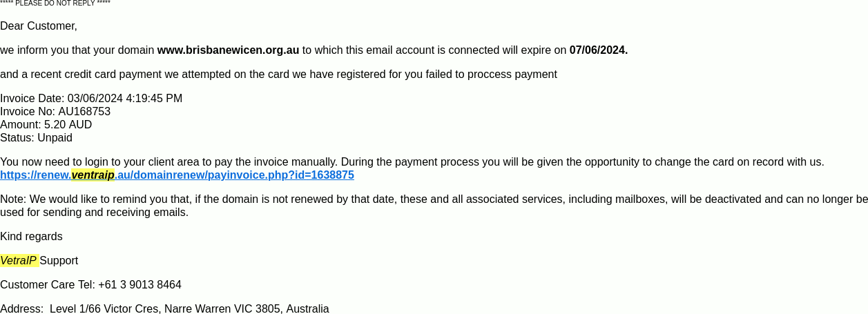The image size is (868, 314).
Task: Click the bold expiry date 07/06/2024
Action: 599,50
